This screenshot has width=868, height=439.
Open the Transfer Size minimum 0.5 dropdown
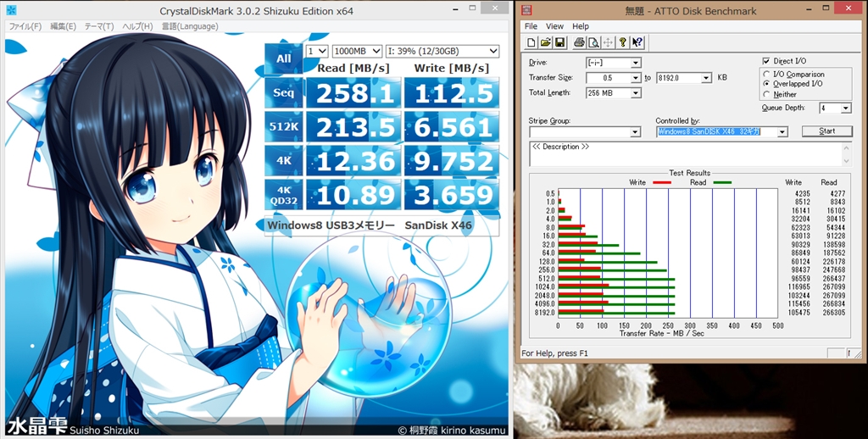(x=636, y=78)
